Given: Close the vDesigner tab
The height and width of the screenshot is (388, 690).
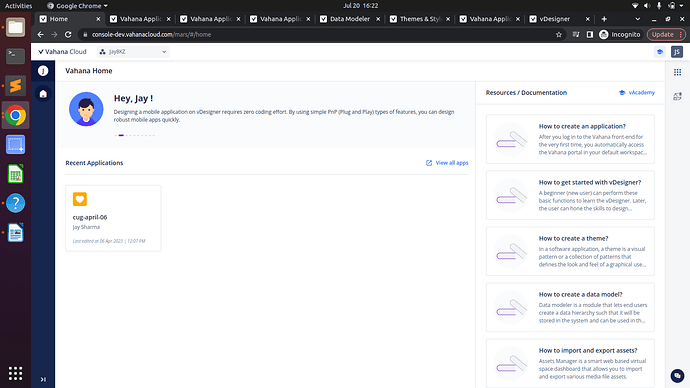Looking at the screenshot, I should 587,19.
